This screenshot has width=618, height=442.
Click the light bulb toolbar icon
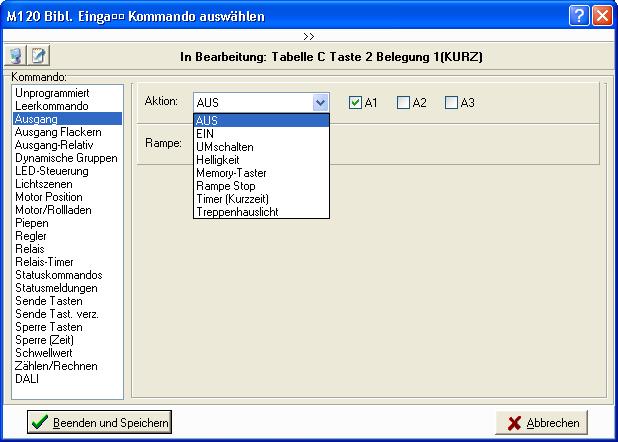coord(16,56)
